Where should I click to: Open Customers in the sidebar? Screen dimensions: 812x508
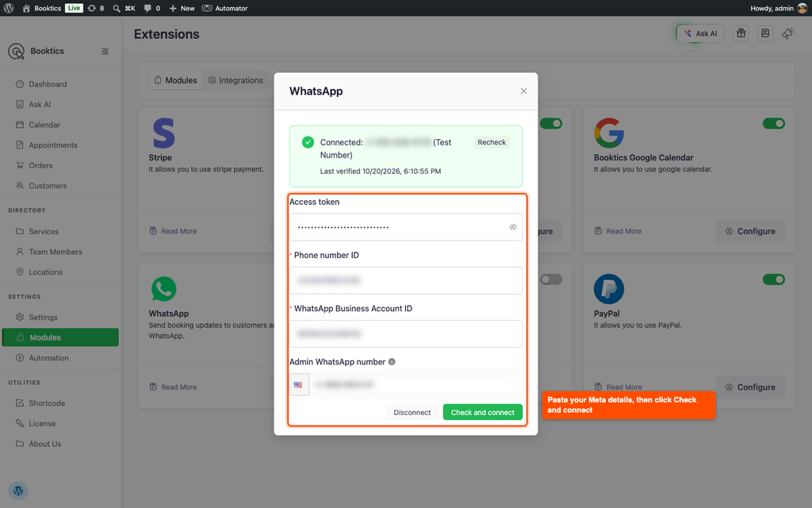pyautogui.click(x=48, y=186)
